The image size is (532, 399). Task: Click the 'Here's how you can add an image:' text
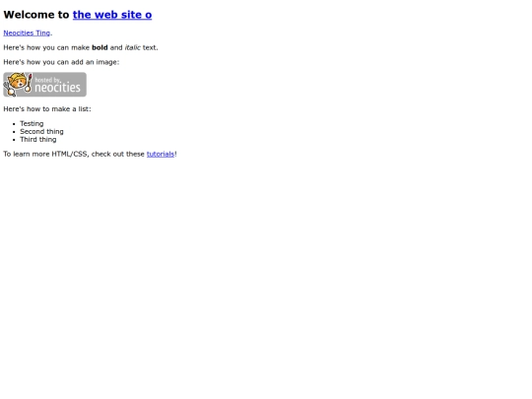[x=61, y=62]
